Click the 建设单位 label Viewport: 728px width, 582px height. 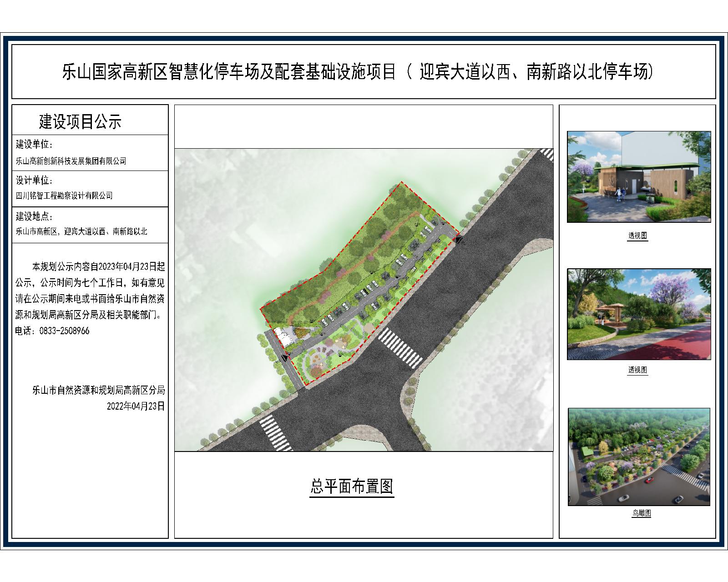[x=35, y=145]
